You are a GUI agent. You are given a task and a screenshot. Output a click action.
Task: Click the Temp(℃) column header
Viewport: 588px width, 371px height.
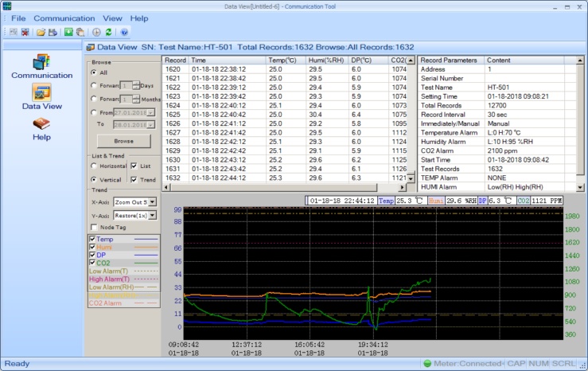tap(286, 60)
